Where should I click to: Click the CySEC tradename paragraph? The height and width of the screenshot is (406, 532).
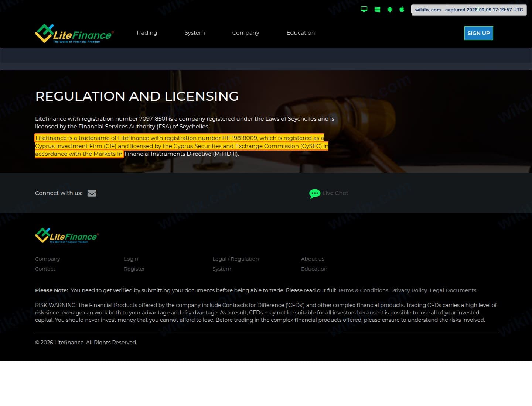click(182, 146)
